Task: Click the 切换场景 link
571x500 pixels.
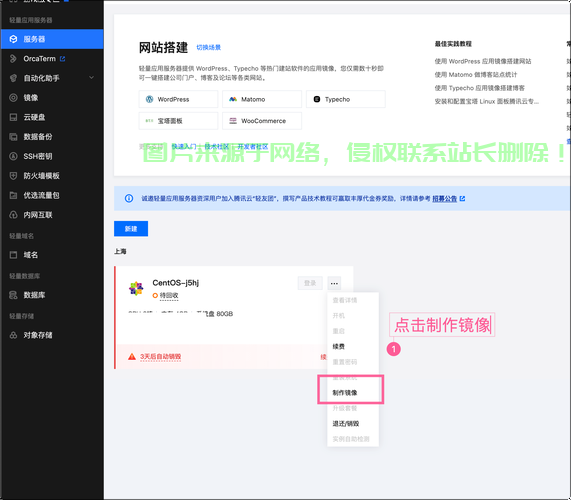Action: [x=208, y=47]
